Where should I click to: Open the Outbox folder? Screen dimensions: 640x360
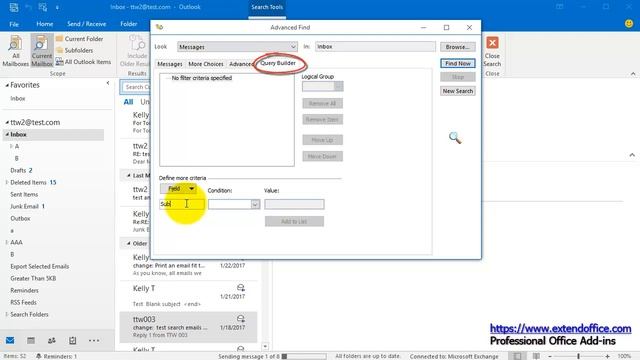(20, 218)
